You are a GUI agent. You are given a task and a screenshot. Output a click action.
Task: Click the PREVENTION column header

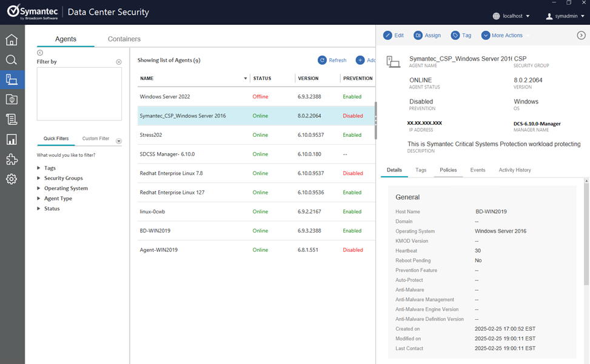[358, 79]
